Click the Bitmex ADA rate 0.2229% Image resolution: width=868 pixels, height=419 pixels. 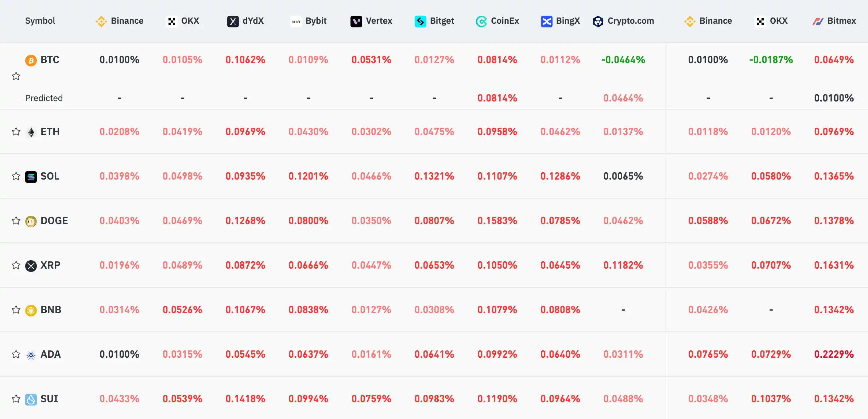(x=834, y=354)
